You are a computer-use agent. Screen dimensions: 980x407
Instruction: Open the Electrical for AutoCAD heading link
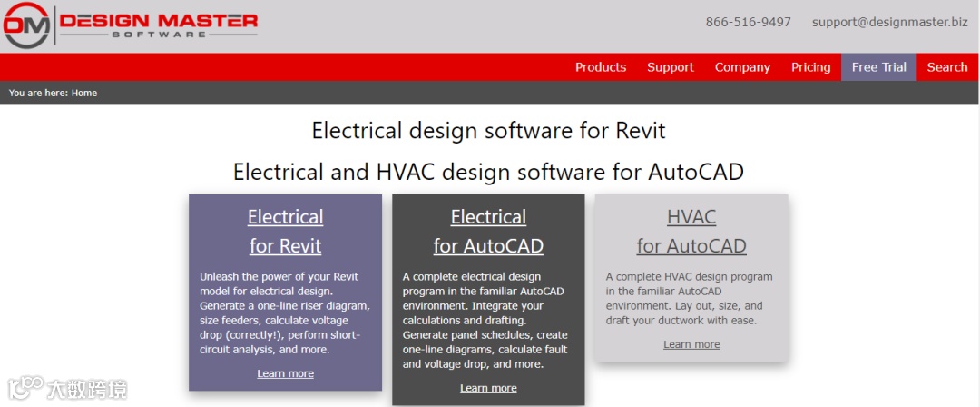pos(489,231)
